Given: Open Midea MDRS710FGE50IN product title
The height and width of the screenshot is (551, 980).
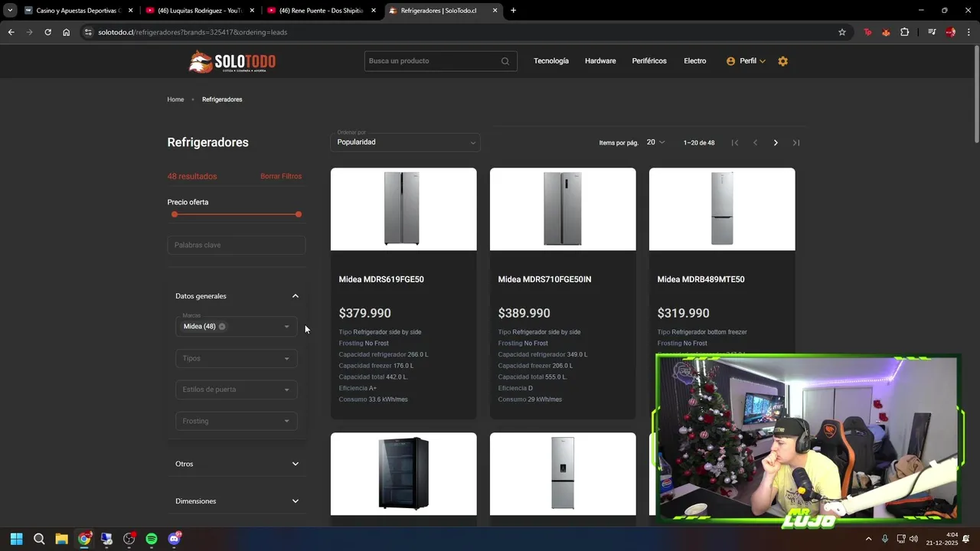Looking at the screenshot, I should (x=545, y=279).
